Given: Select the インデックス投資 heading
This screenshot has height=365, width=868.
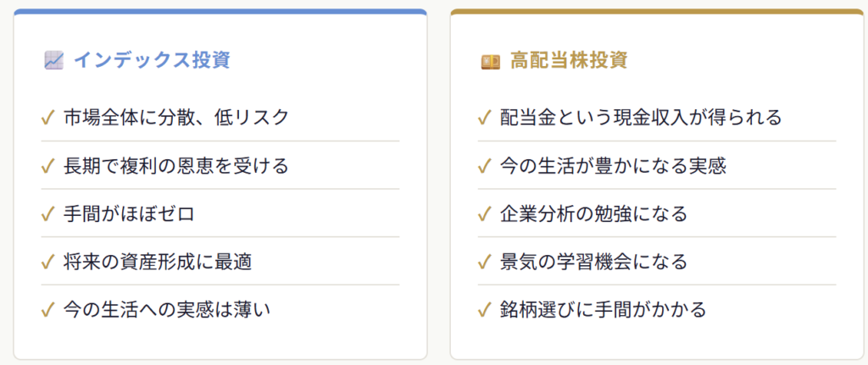Looking at the screenshot, I should click(153, 61).
